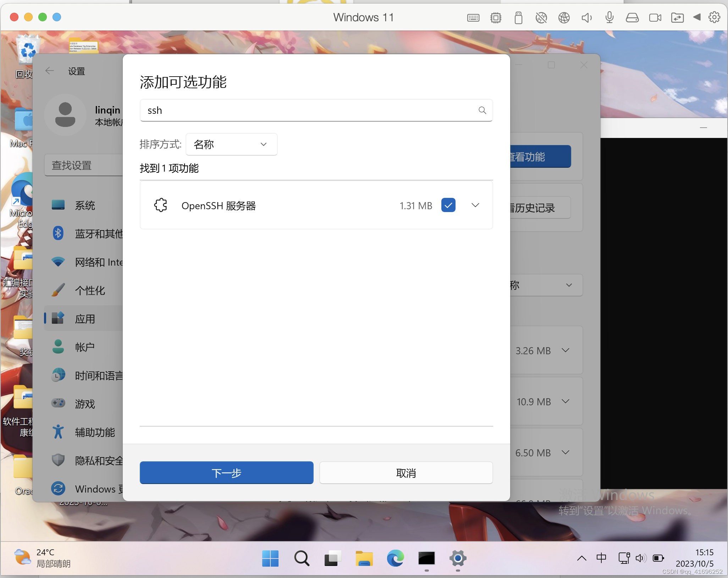
Task: Expand the 10.9 MB feature row
Action: [566, 401]
